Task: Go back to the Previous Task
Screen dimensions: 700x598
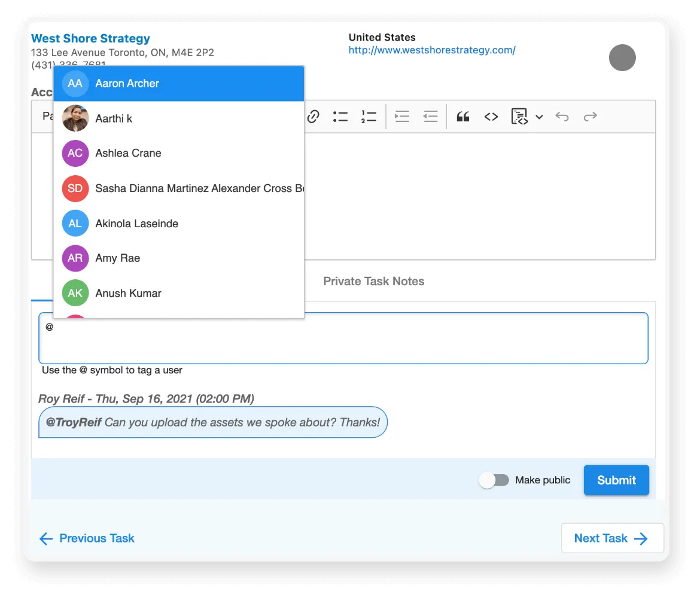Action: point(86,538)
